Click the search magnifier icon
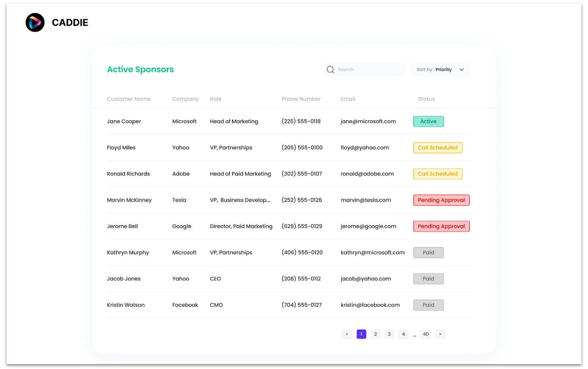 click(330, 69)
